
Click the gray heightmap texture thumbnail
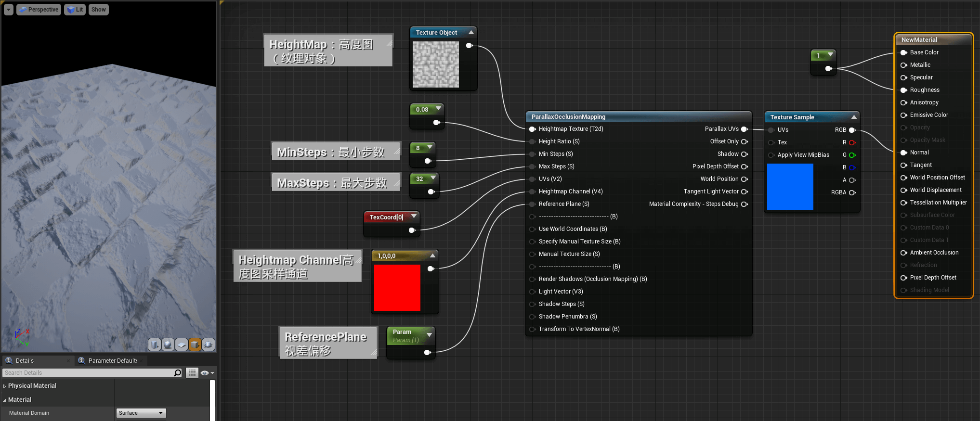436,64
